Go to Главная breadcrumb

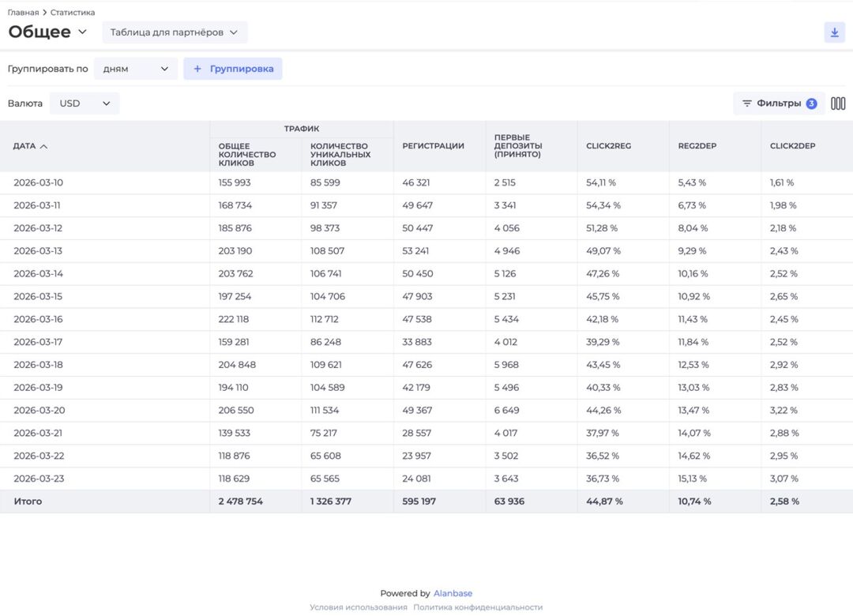click(x=23, y=13)
